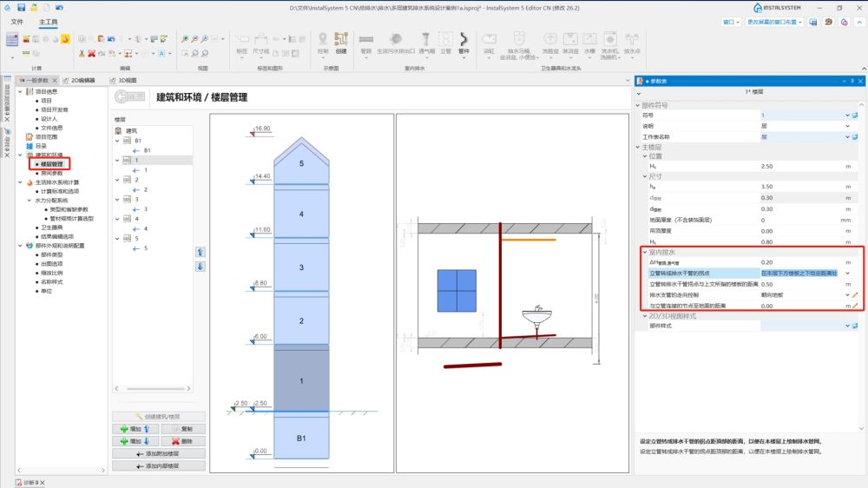Click the 删除 delete floor button

click(x=182, y=441)
